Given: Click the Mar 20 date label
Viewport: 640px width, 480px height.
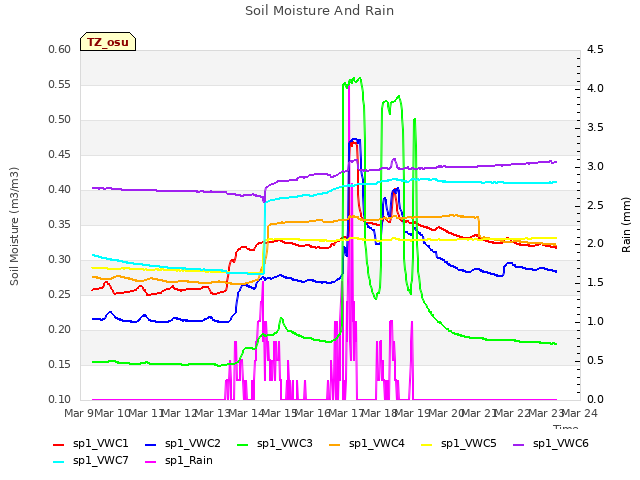Looking at the screenshot, I should (x=446, y=414).
